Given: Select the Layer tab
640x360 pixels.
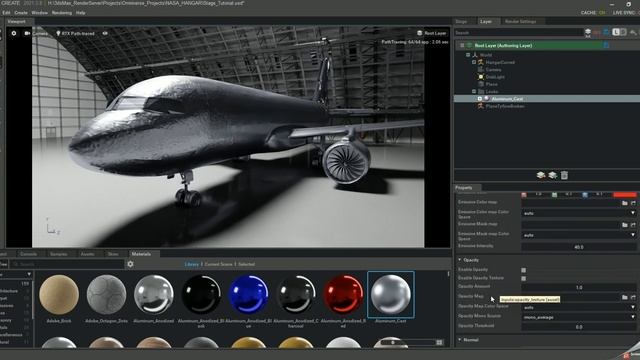Looking at the screenshot, I should click(486, 21).
